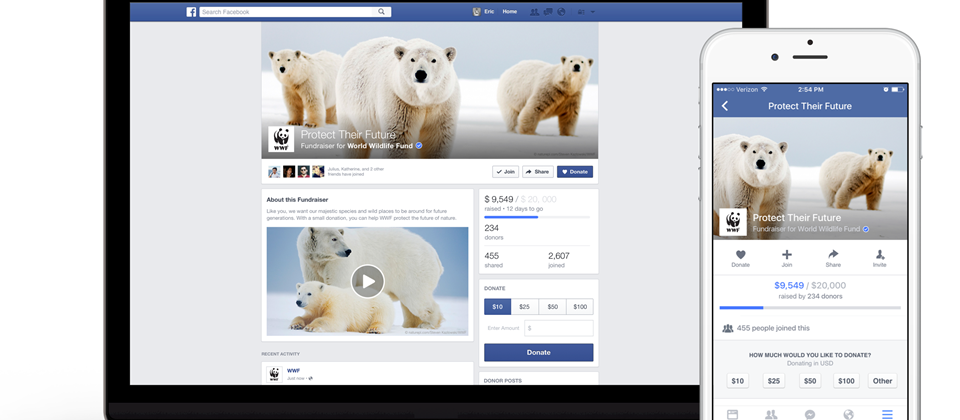The image size is (960, 420).
Task: Tap the Protect Their Future title in the phone header
Action: click(x=810, y=106)
